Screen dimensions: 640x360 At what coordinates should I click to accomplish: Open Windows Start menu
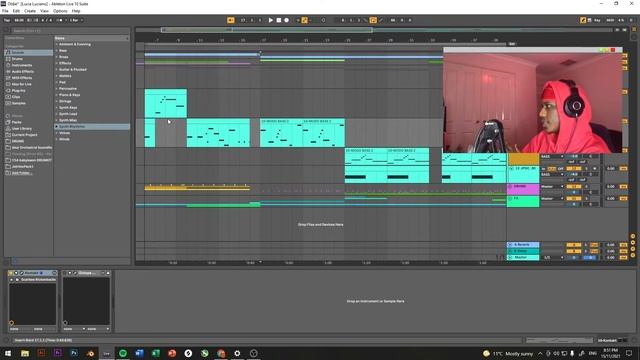click(x=8, y=353)
